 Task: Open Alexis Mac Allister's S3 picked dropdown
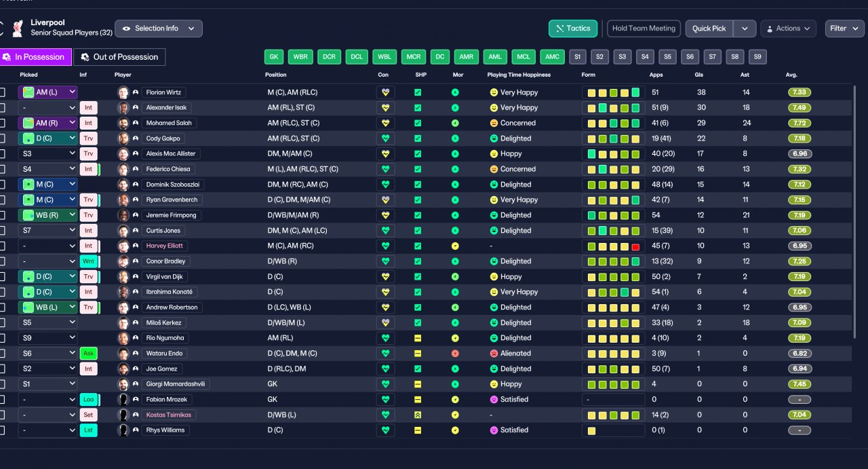coord(47,154)
